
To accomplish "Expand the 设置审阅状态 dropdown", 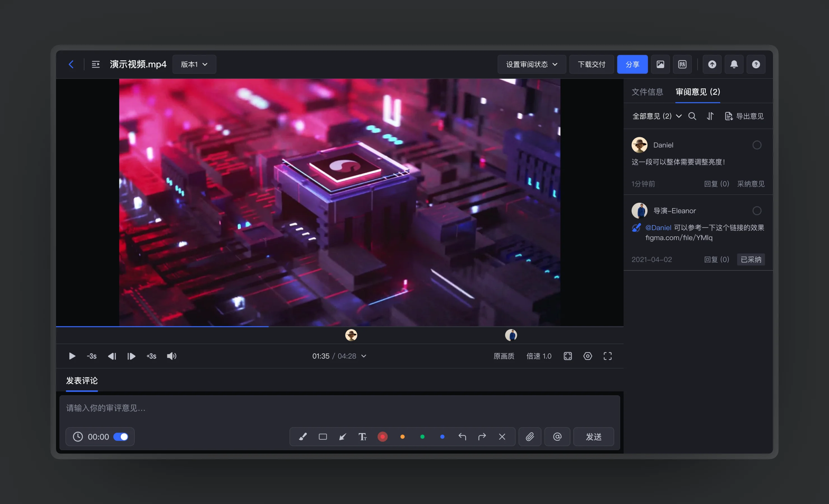I will 532,64.
